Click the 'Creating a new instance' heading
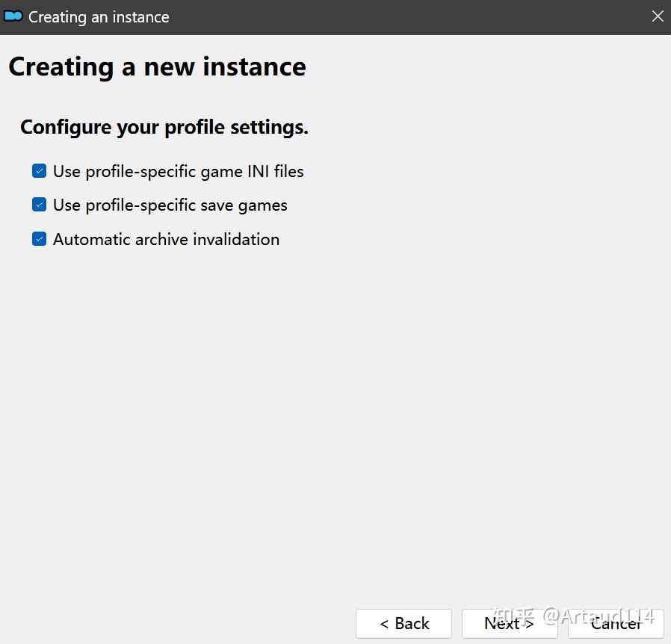 (x=157, y=66)
